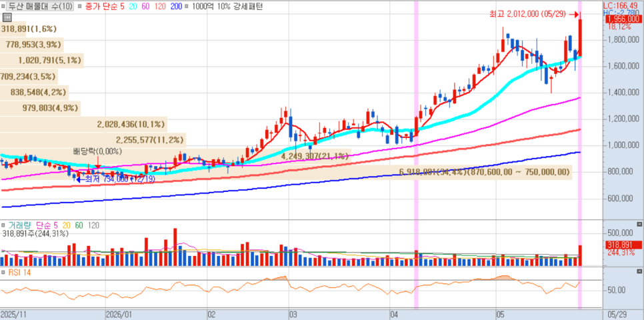Click the 배당락(0.00%) ex-dividend marker
644x320 pixels.
(98, 151)
